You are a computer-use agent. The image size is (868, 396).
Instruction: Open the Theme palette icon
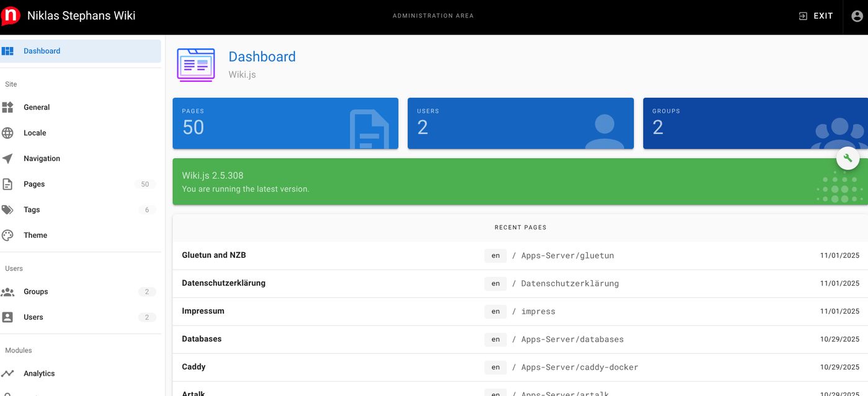click(x=7, y=235)
